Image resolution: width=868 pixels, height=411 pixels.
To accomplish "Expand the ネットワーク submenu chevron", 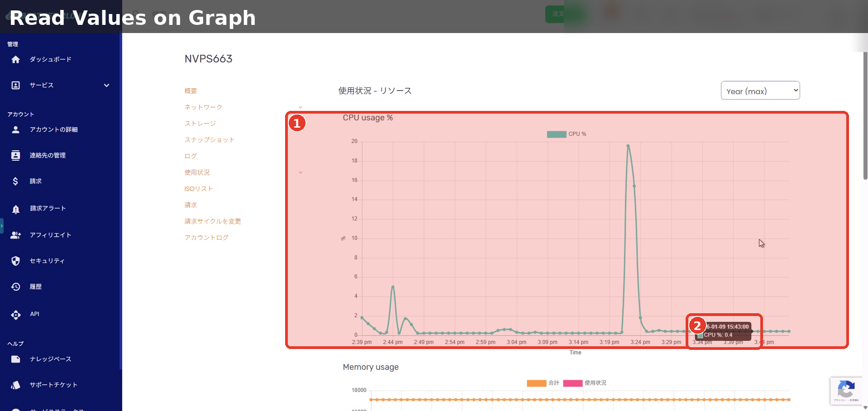I will click(x=300, y=107).
